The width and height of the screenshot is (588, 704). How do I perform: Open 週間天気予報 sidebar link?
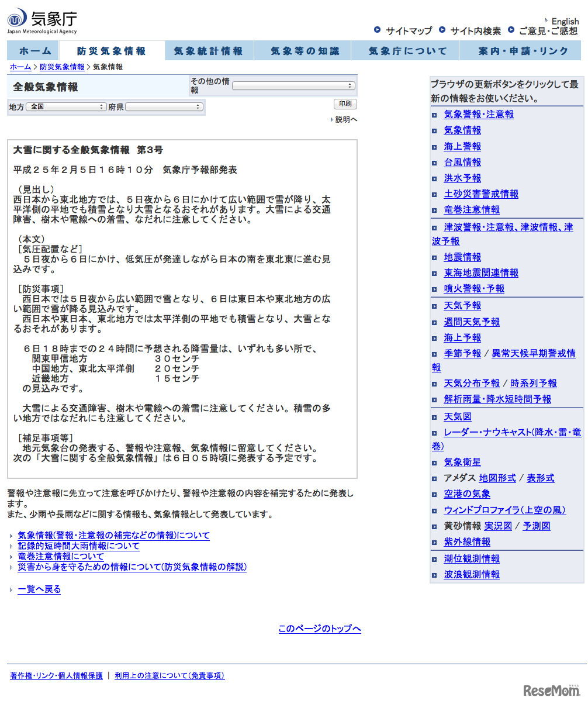(x=472, y=322)
